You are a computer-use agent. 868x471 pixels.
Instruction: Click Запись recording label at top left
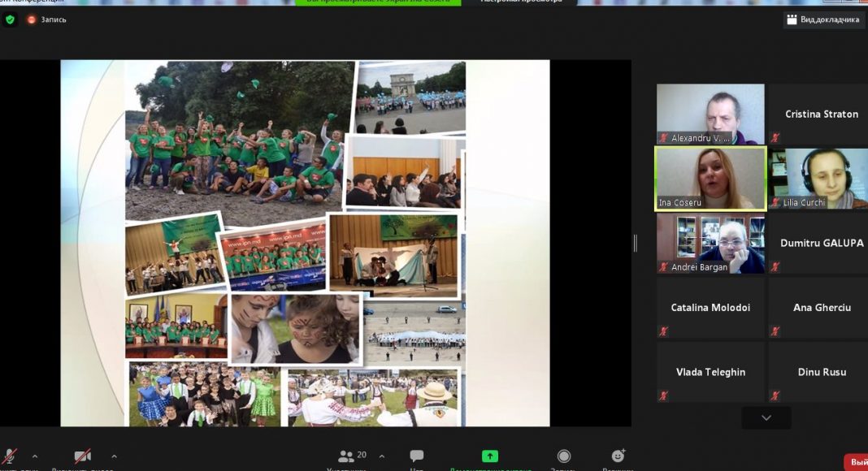click(x=54, y=20)
